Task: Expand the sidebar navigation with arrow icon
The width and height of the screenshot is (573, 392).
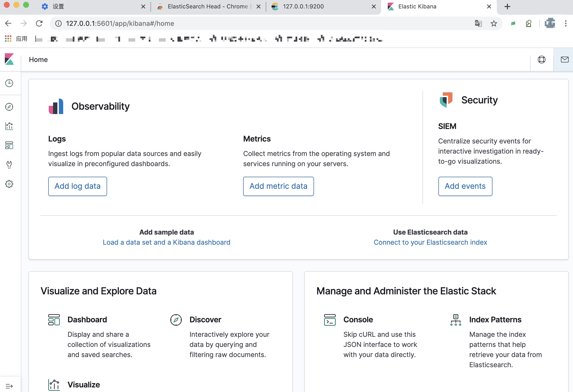Action: click(x=9, y=386)
